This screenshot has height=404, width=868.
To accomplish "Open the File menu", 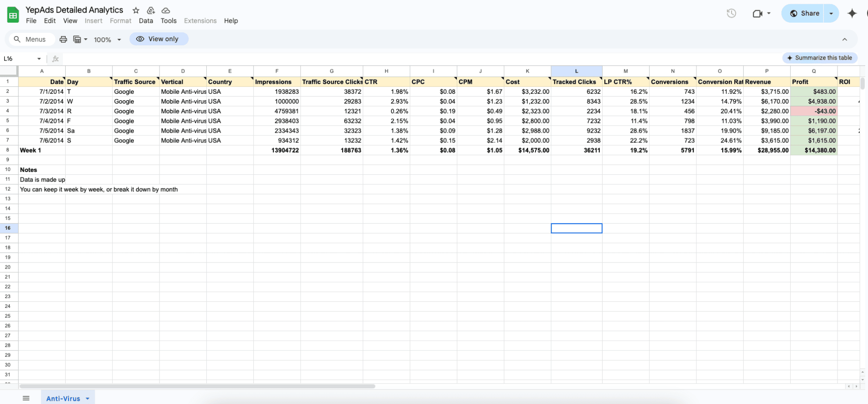I will pos(31,21).
